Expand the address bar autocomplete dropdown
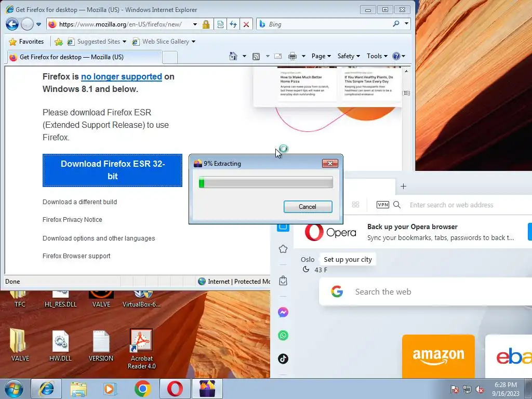The width and height of the screenshot is (532, 399). coord(195,24)
